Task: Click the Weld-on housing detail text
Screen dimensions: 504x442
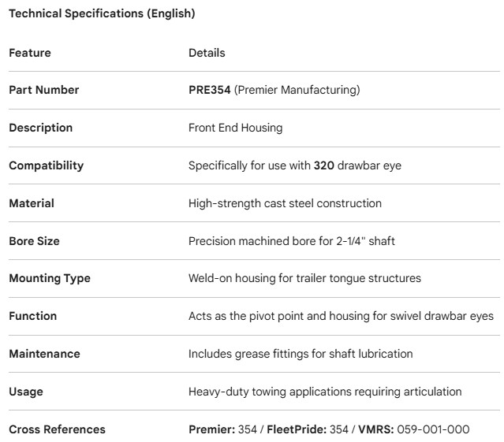Action: click(304, 278)
